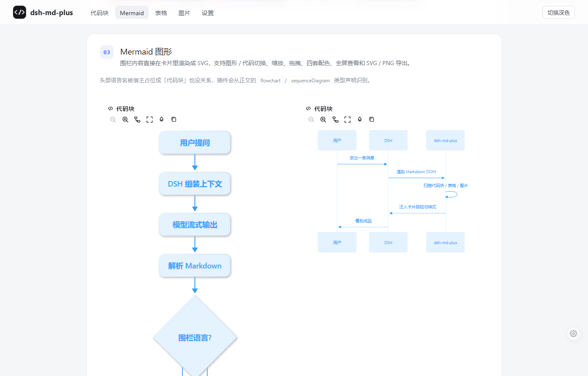Select the DSH 组装上下文 node

point(195,184)
